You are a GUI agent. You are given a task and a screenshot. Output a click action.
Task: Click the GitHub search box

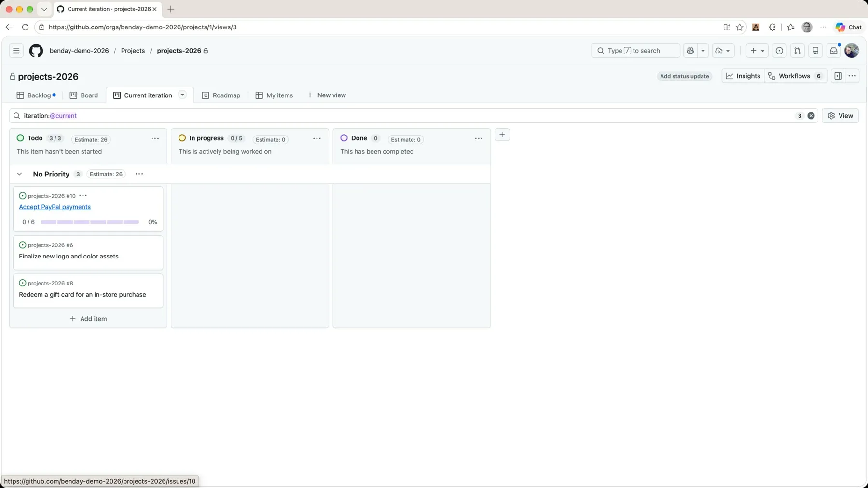coord(635,51)
